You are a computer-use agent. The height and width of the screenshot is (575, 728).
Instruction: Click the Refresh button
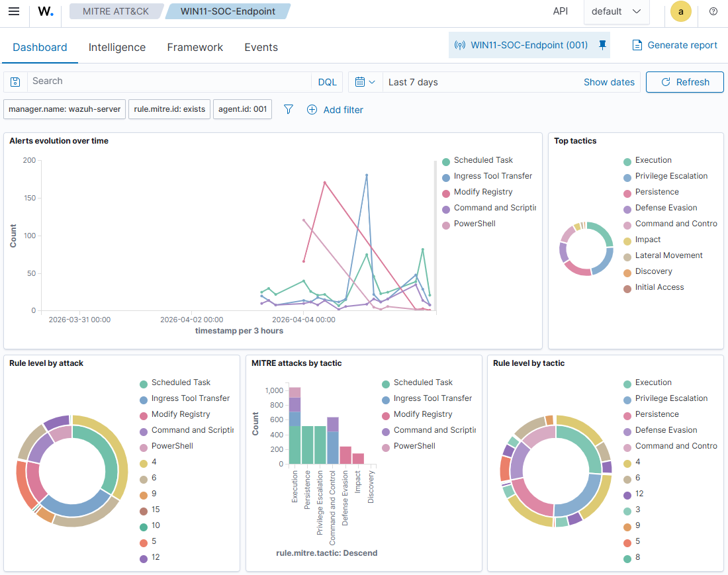(x=684, y=82)
